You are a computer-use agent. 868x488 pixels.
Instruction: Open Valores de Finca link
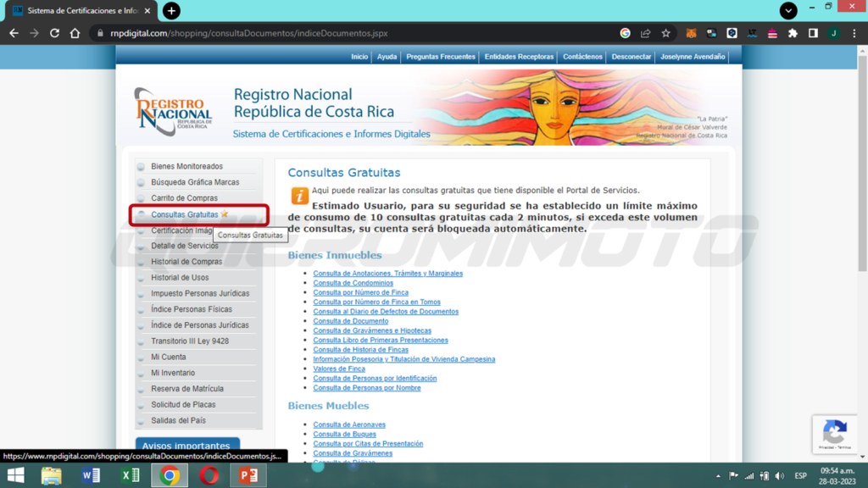(x=339, y=369)
